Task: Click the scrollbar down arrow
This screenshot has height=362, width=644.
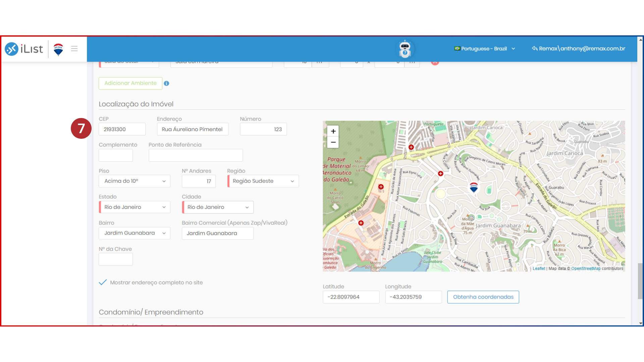Action: pyautogui.click(x=640, y=323)
